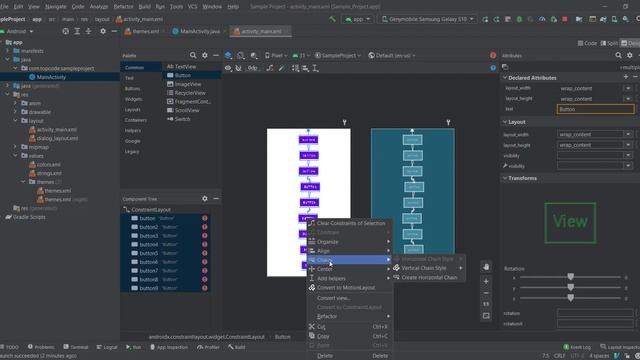
Task: Click the Pack toolbar icon
Action: 295,68
